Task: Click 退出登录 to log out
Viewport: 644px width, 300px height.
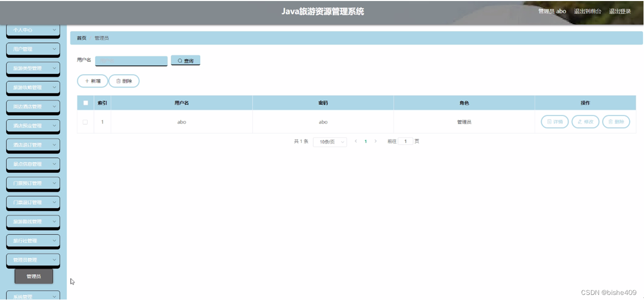Action: [620, 11]
